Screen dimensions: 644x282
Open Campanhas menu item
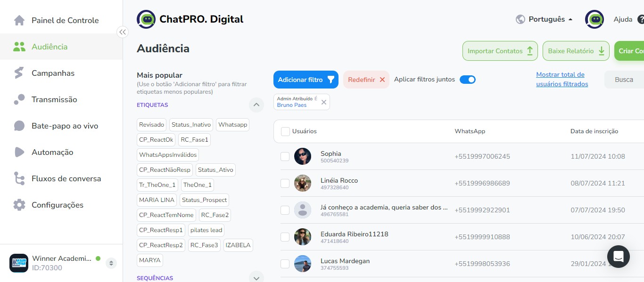(61, 73)
